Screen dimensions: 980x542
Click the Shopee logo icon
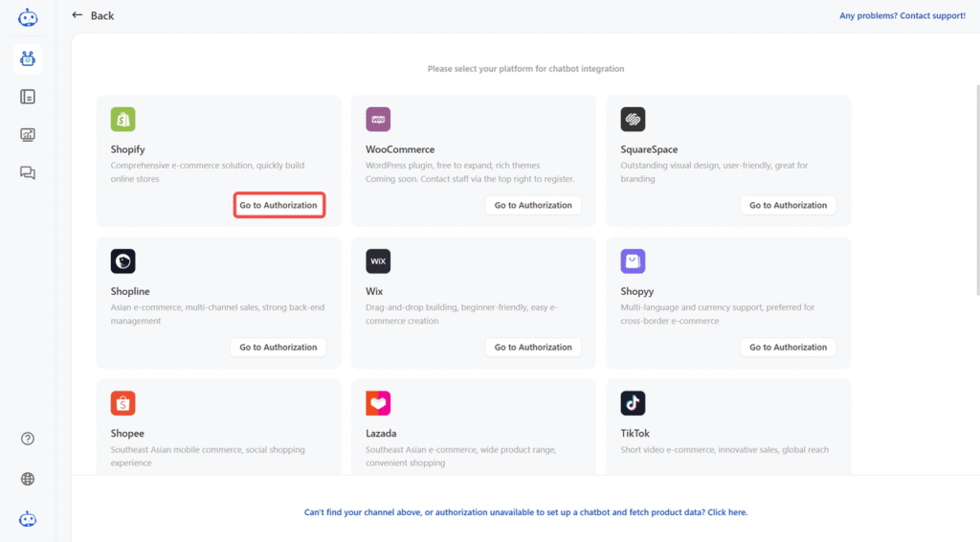[x=123, y=403]
